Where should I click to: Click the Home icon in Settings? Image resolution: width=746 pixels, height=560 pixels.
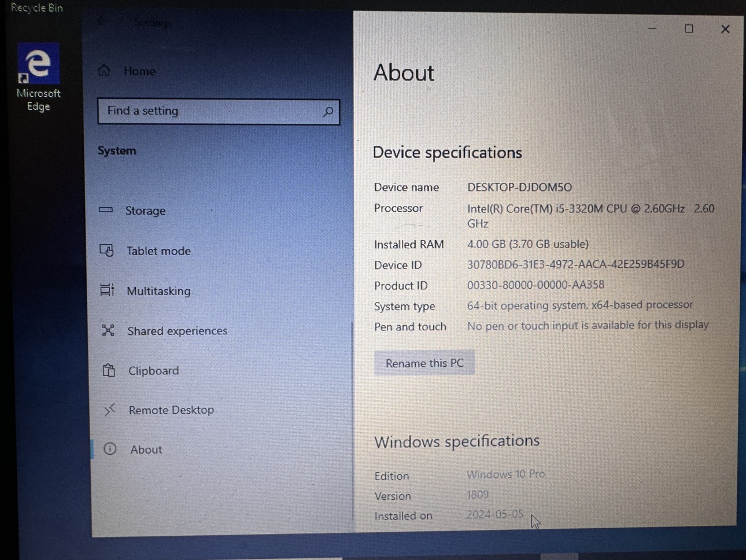click(104, 71)
